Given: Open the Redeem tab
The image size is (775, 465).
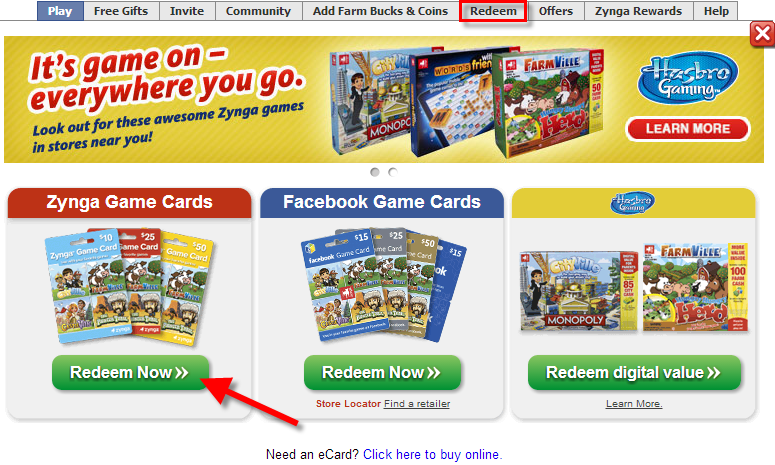Looking at the screenshot, I should click(493, 11).
